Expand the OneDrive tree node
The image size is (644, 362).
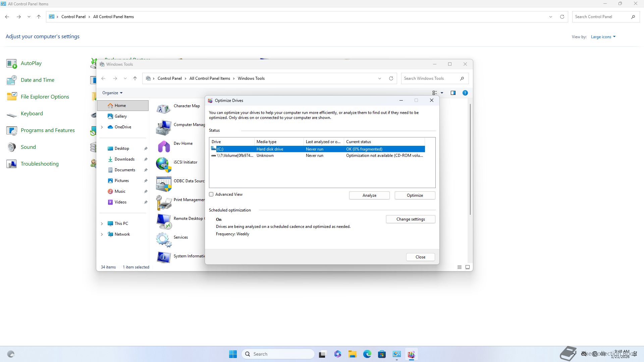click(x=102, y=127)
